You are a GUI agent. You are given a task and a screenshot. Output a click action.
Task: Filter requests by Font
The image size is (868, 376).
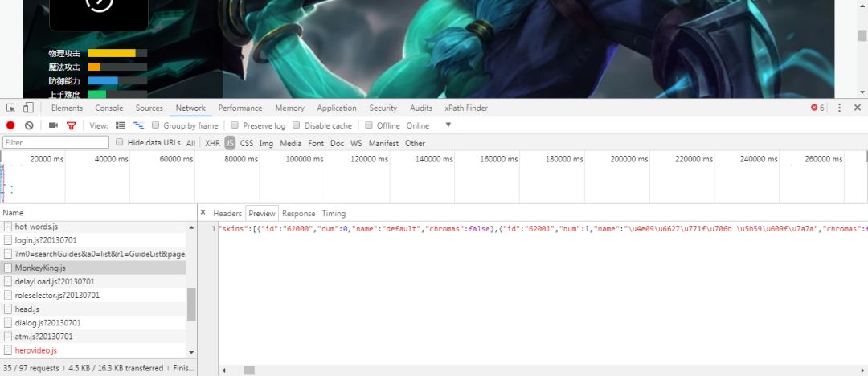tap(316, 143)
